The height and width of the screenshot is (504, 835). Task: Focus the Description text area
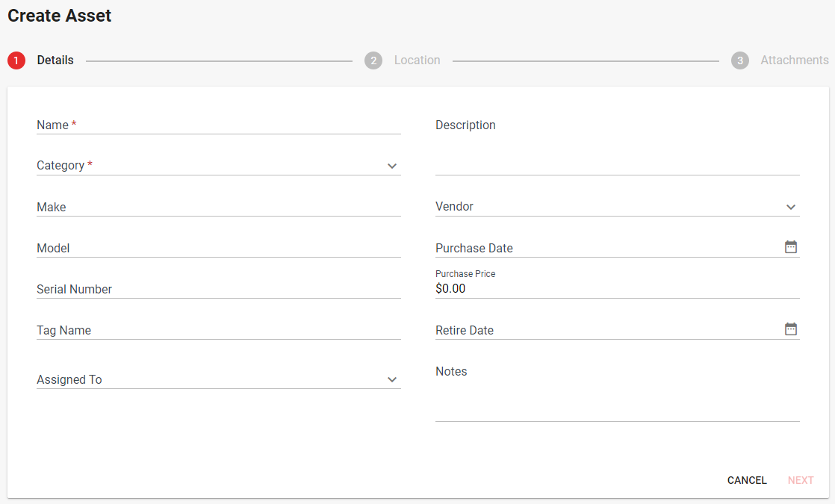[617, 146]
